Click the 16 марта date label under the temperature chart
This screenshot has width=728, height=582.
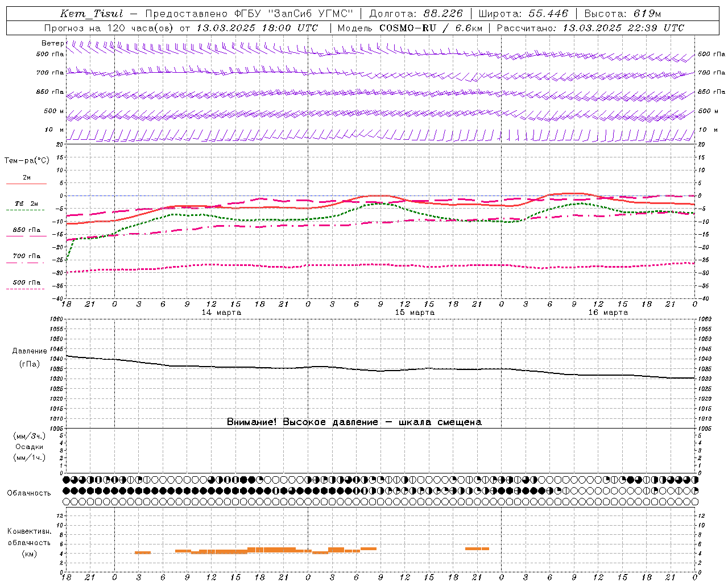tap(608, 313)
